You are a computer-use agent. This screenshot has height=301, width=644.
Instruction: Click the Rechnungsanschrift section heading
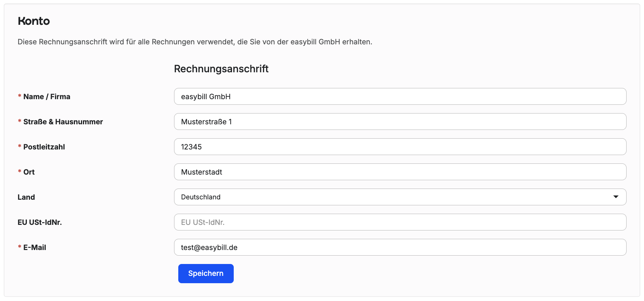click(221, 69)
